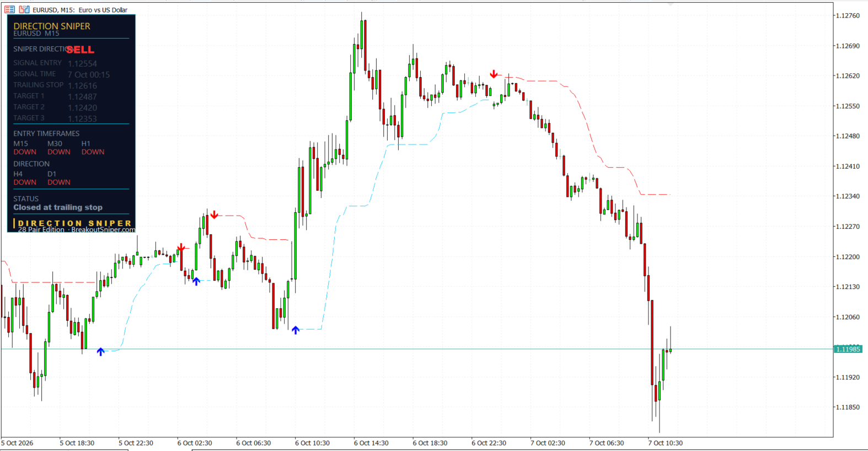This screenshot has height=451, width=868.
Task: Select the trailing stop value 1.12616
Action: pos(82,86)
